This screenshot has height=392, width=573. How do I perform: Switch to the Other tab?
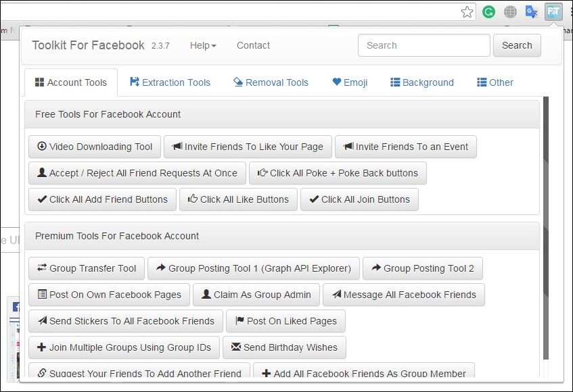click(495, 82)
